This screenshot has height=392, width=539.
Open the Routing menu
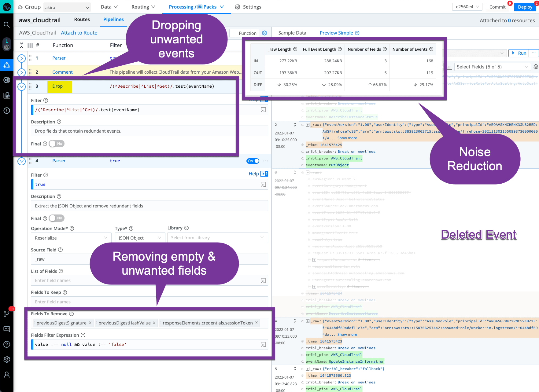tap(143, 7)
